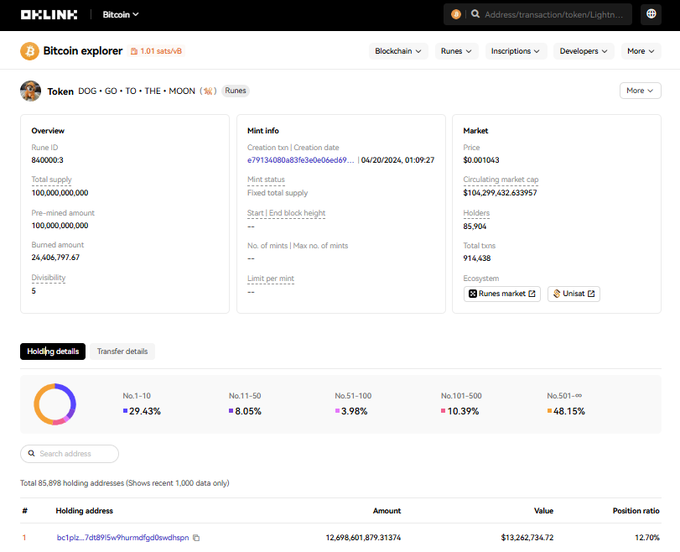Expand the Blockchain menu
680x552 pixels.
tap(398, 51)
